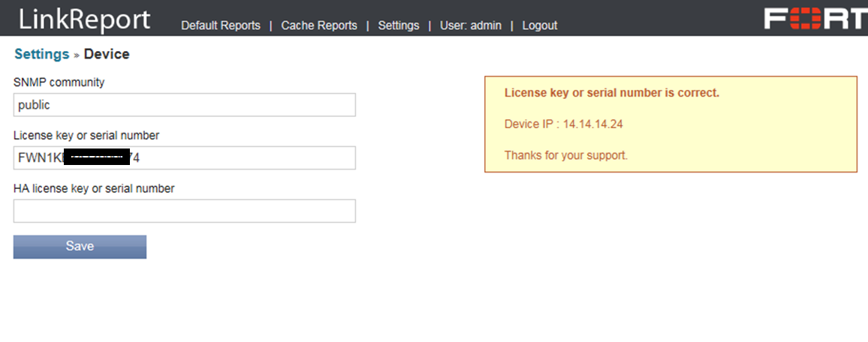The height and width of the screenshot is (342, 868).
Task: Log out using the Logout link
Action: tap(540, 25)
